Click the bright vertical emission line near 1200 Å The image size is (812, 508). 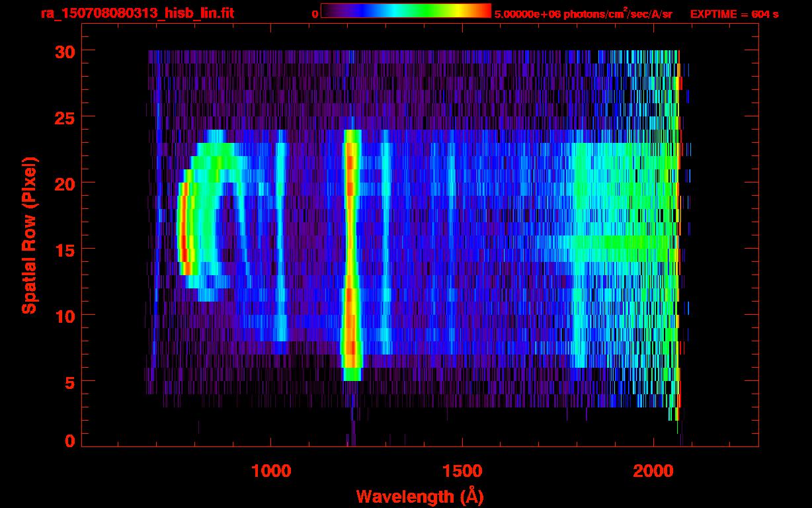pyautogui.click(x=351, y=251)
